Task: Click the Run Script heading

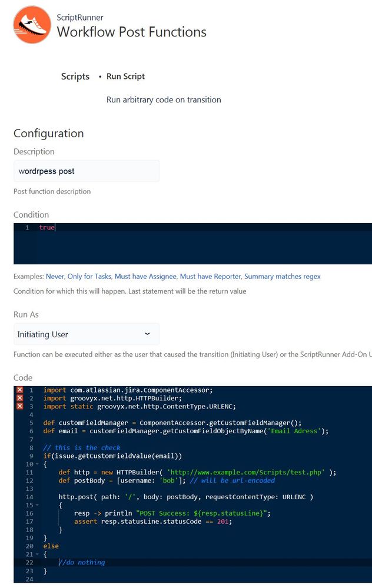Action: pyautogui.click(x=125, y=77)
